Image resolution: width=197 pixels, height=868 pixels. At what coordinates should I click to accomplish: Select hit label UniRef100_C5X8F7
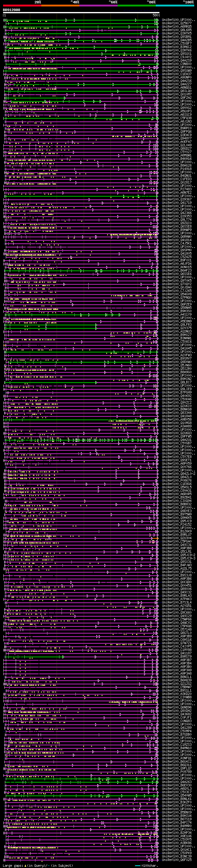click(177, 44)
